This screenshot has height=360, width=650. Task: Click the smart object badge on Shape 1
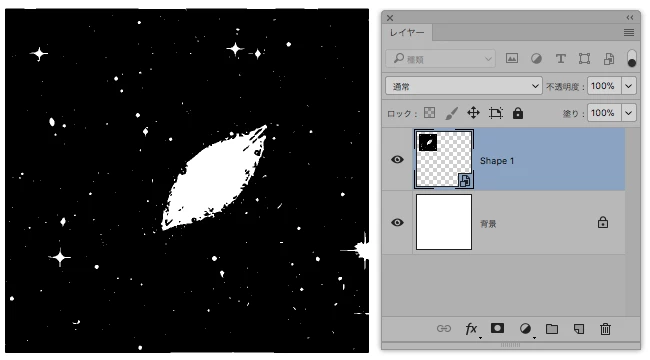click(x=465, y=180)
